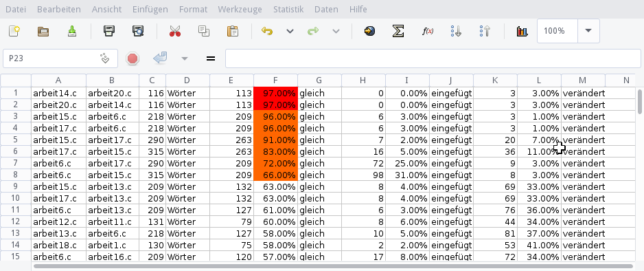
Task: Sort ascending icon
Action: pos(456,31)
